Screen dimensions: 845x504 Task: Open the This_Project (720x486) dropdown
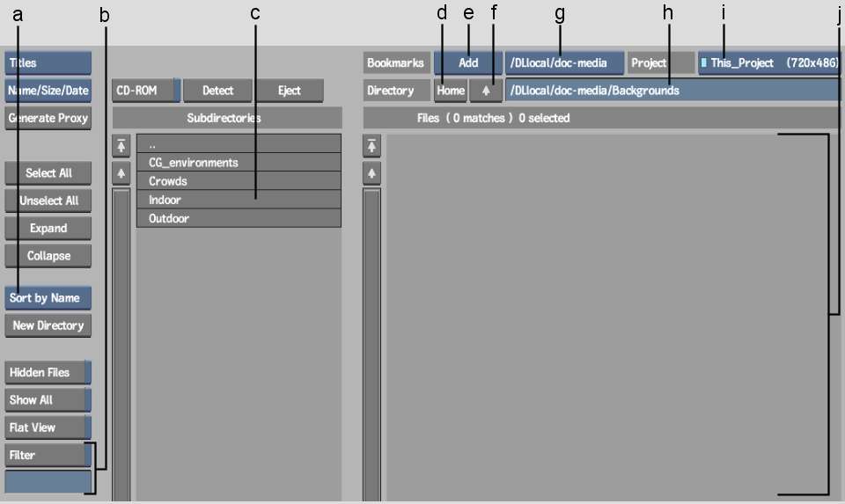click(x=768, y=63)
